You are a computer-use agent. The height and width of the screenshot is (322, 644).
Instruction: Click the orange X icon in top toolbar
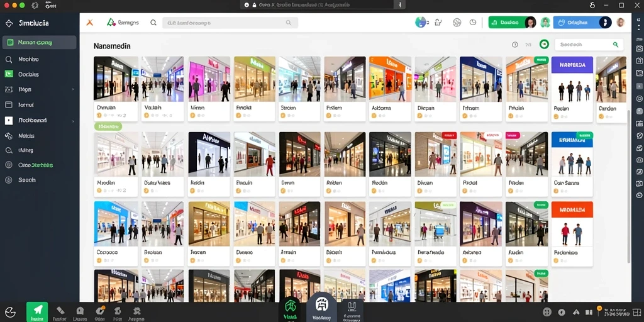coord(89,23)
